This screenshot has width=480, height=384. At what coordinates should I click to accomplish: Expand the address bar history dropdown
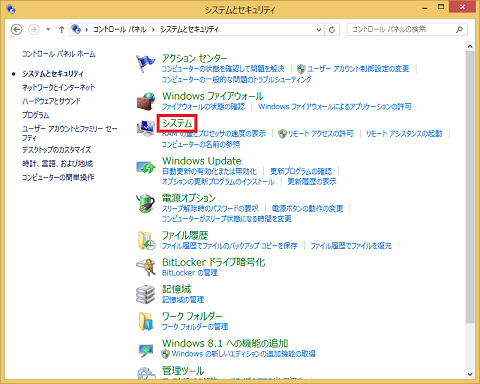(x=319, y=30)
